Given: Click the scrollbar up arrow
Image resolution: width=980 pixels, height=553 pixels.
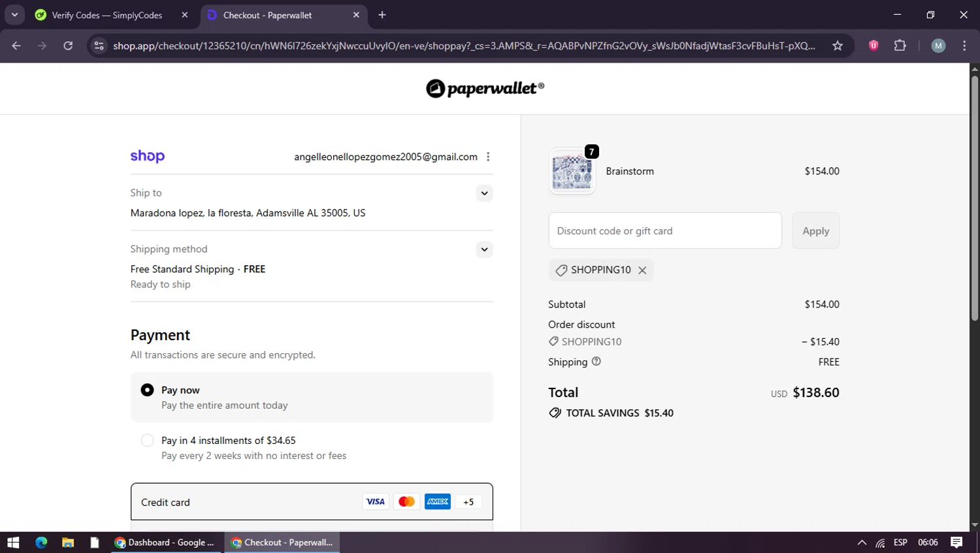Looking at the screenshot, I should point(975,68).
